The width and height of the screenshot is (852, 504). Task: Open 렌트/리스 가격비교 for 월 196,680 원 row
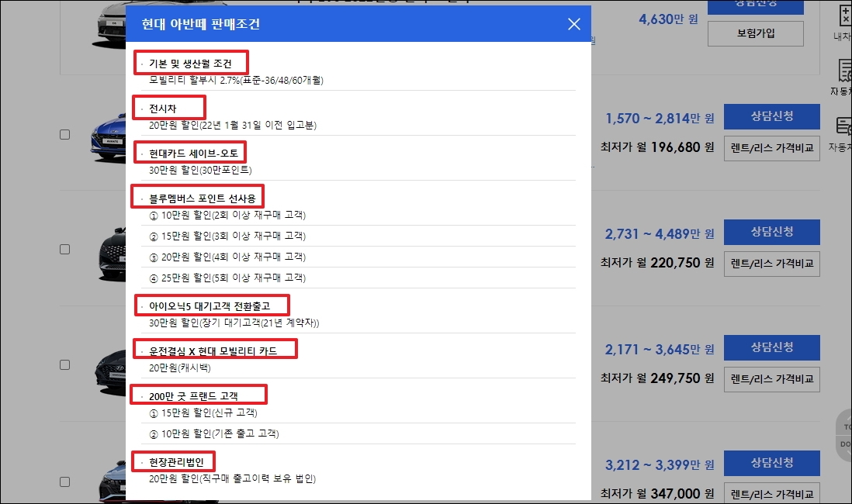[x=771, y=148]
